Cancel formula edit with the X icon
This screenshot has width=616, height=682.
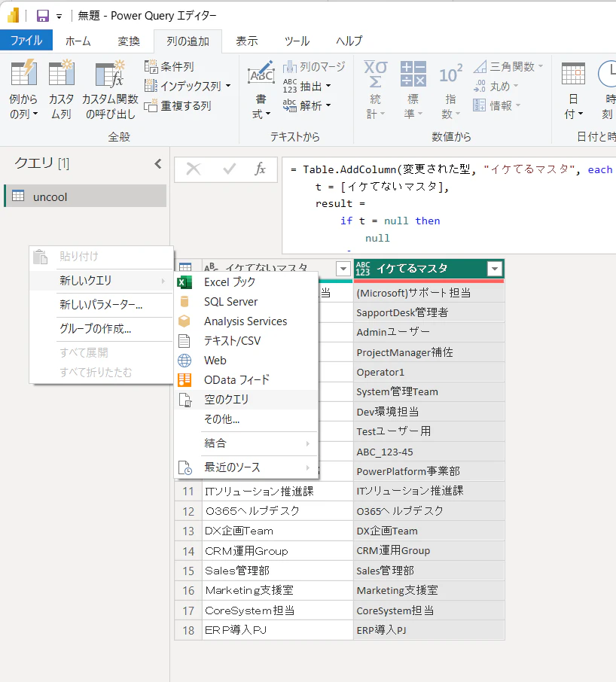pyautogui.click(x=194, y=169)
